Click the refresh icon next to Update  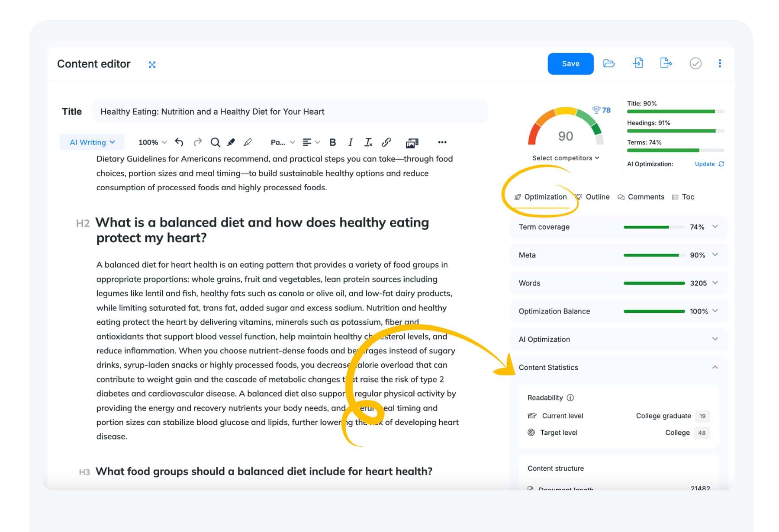tap(721, 164)
